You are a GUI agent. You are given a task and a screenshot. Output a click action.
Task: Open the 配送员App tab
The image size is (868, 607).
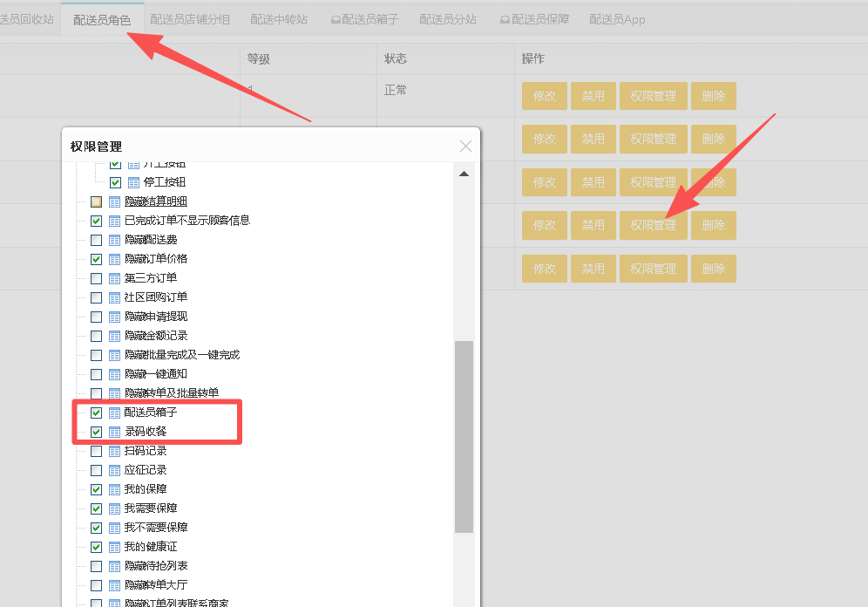pos(617,19)
